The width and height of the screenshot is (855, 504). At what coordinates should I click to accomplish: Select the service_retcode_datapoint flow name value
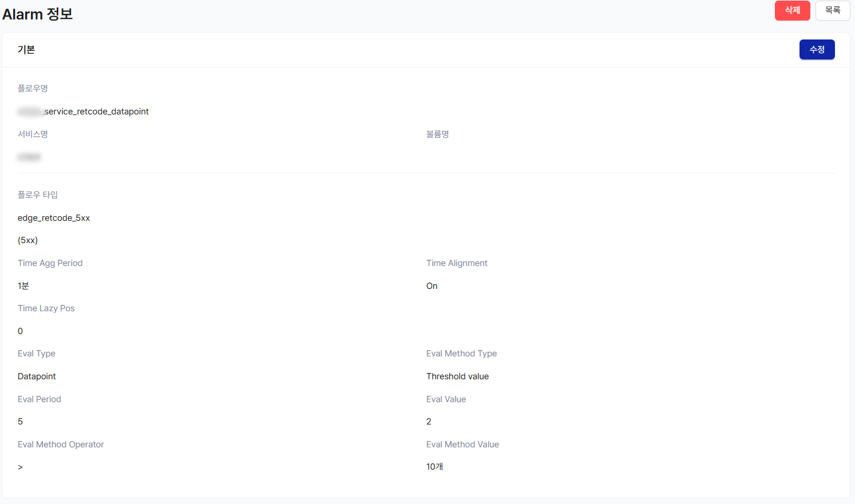coord(96,112)
